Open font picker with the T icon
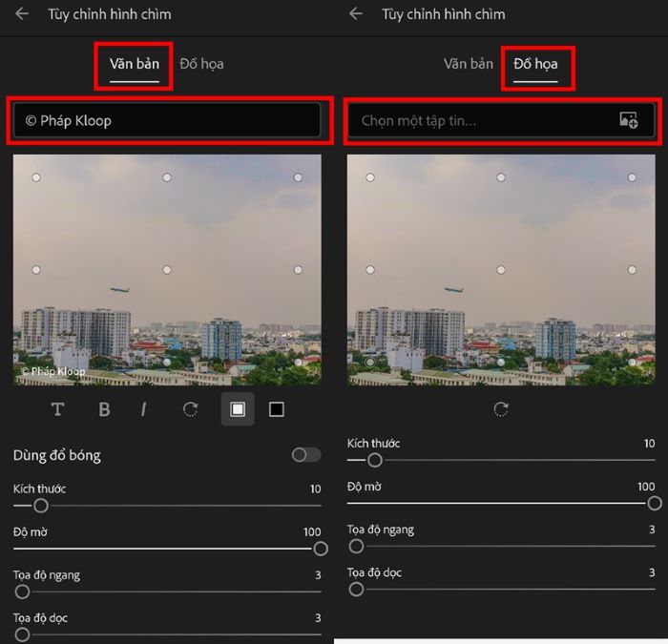Screen dimensions: 668x644 coord(57,409)
